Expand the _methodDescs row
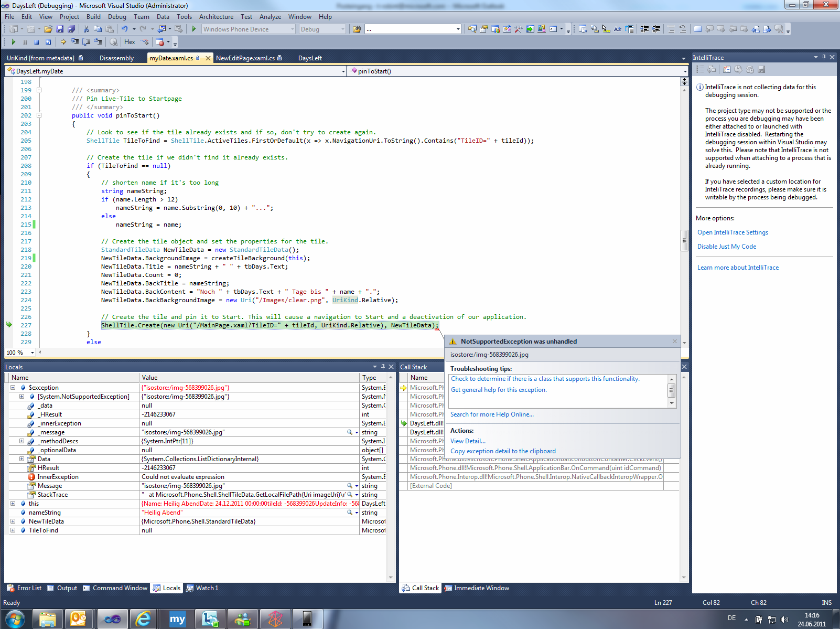Screen dimensions: 840x629 [21, 441]
